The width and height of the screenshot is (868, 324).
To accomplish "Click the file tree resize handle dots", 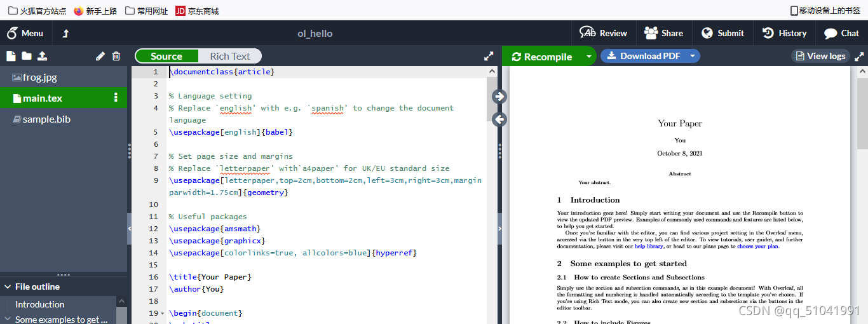I will [x=130, y=151].
